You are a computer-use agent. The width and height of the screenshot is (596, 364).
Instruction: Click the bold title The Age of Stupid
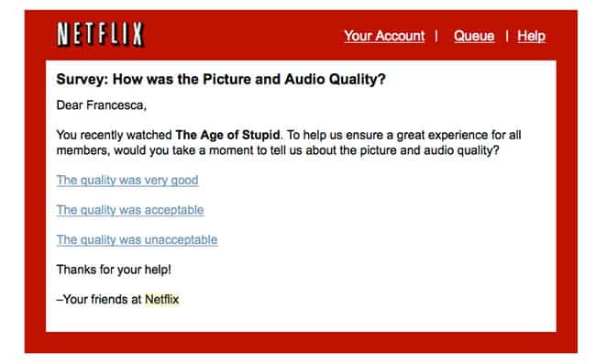click(x=227, y=135)
